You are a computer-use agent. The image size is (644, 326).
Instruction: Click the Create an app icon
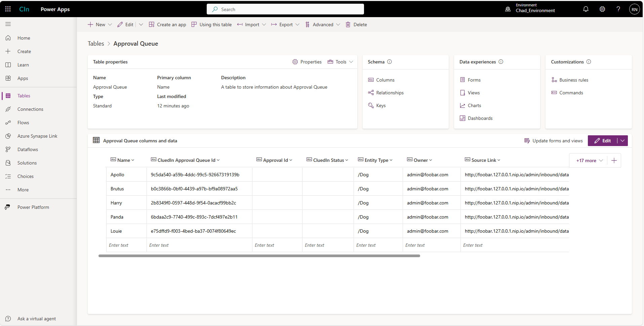[x=152, y=25]
